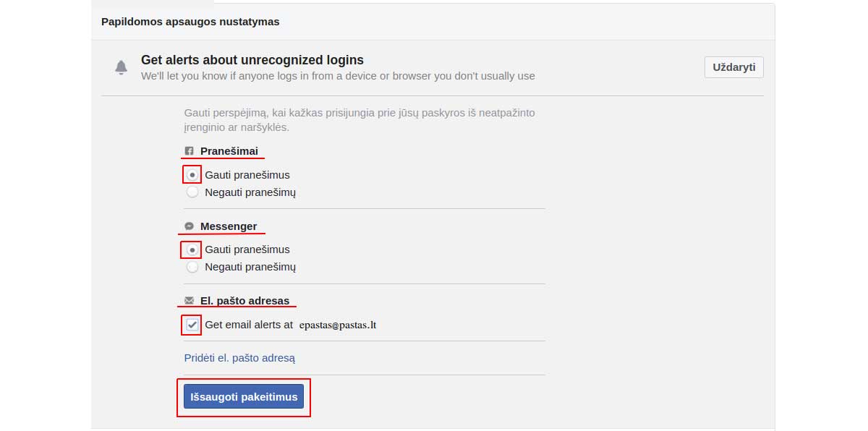Click the bell alerts icon

tap(121, 67)
